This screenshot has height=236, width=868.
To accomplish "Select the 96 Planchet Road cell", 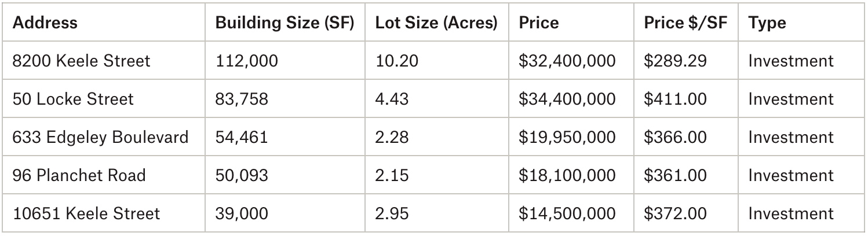I will click(x=79, y=175).
